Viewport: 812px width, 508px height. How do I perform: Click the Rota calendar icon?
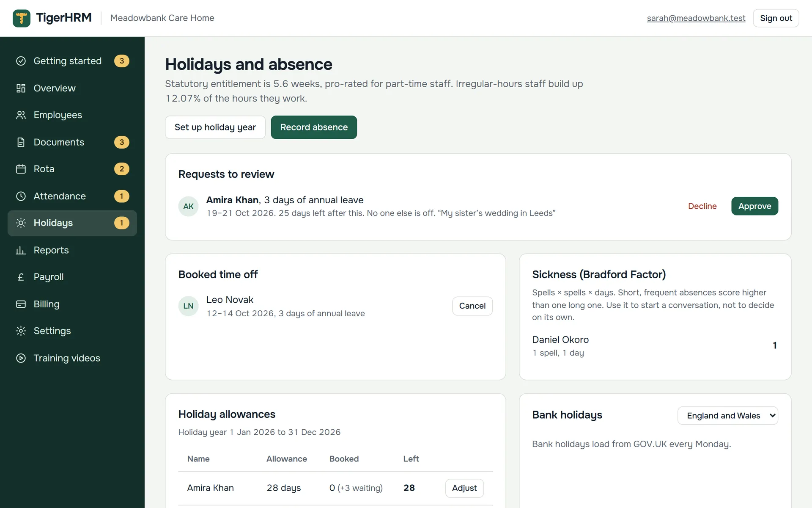click(21, 169)
